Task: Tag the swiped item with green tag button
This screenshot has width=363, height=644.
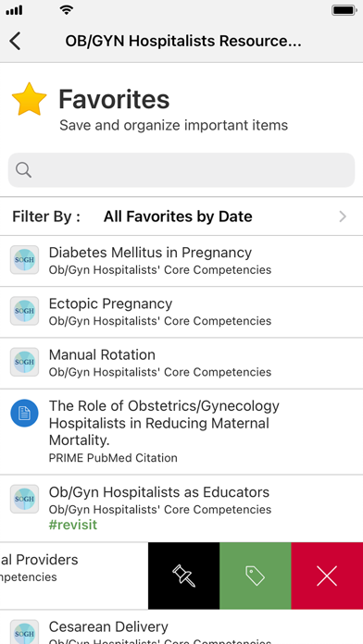Action: (256, 576)
